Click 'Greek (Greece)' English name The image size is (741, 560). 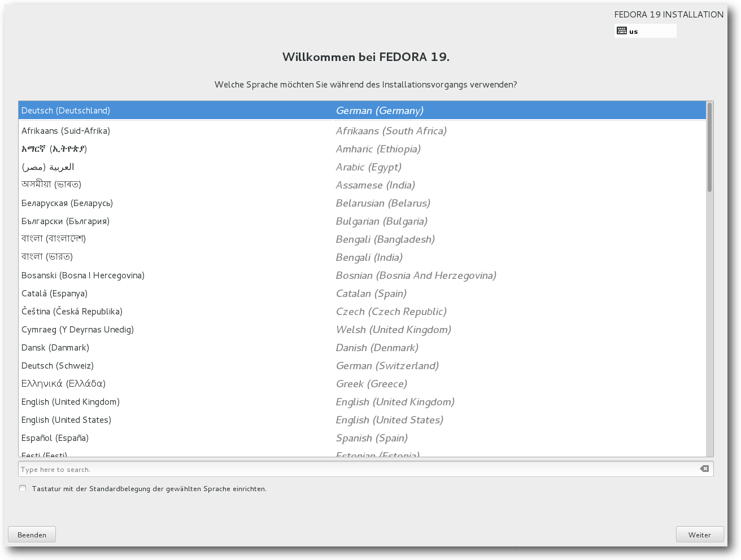[x=372, y=384]
